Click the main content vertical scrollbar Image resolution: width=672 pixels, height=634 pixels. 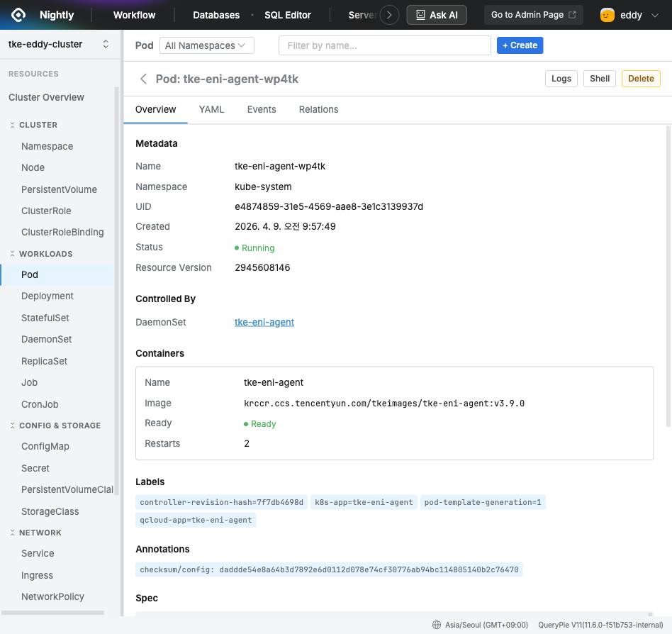[668, 277]
